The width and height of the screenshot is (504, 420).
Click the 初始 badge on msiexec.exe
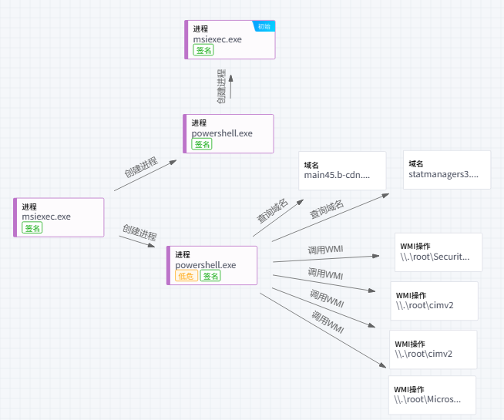tap(264, 26)
